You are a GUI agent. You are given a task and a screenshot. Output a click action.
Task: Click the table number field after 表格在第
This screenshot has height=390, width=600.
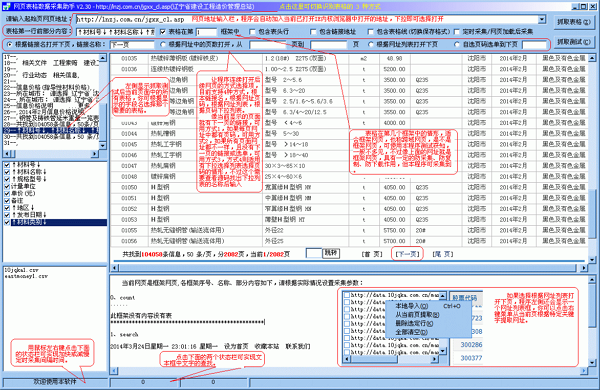[206, 32]
